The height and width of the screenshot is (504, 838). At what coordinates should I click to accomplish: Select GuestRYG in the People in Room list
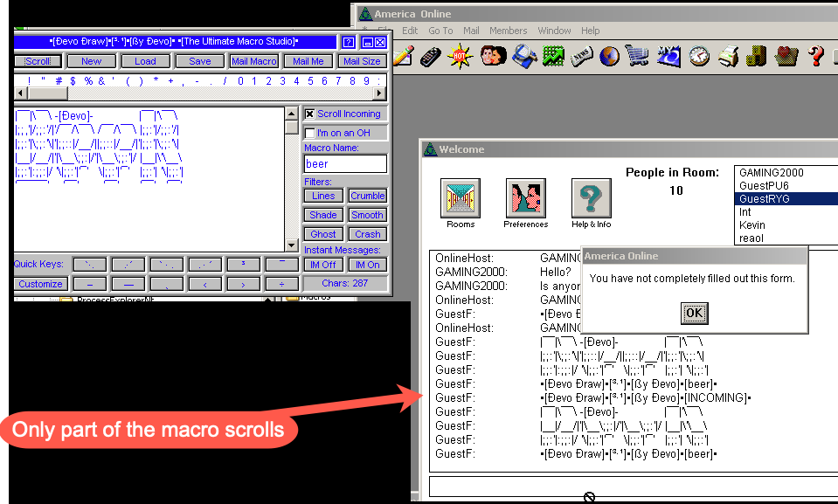coord(786,199)
